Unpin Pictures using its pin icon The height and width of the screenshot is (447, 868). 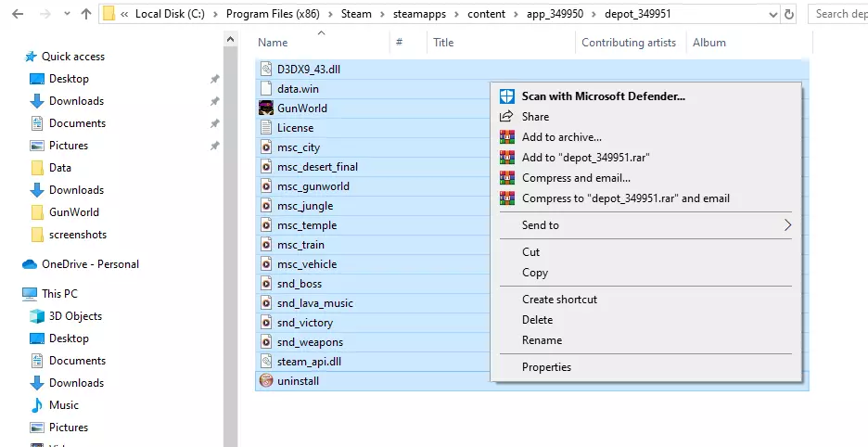215,146
